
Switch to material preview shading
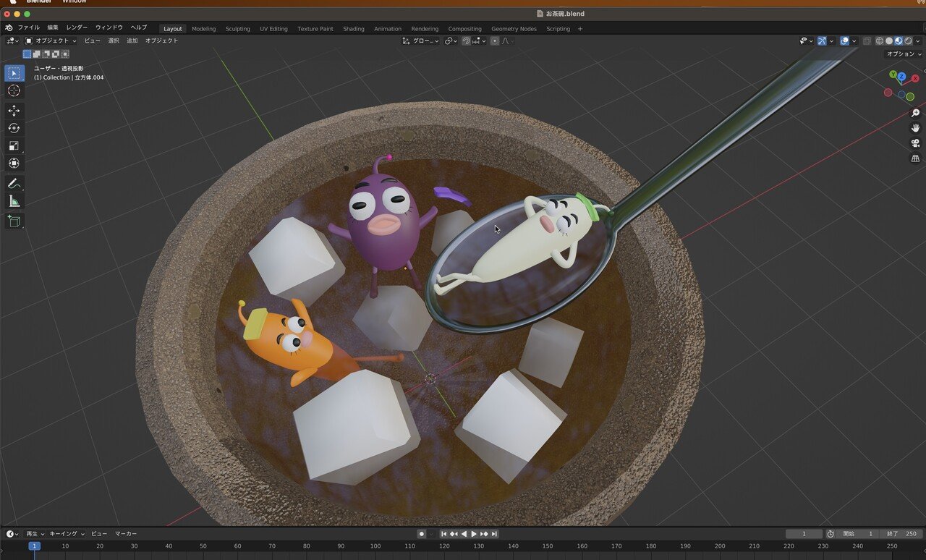tap(899, 41)
